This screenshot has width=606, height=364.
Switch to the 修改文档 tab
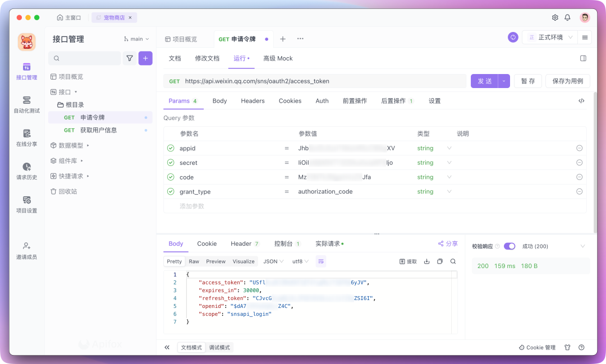[x=207, y=58]
